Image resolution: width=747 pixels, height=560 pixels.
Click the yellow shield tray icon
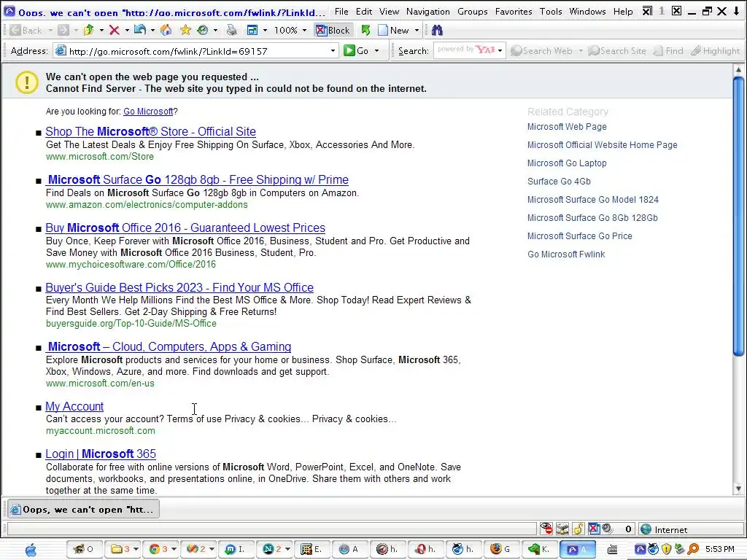coord(667,549)
